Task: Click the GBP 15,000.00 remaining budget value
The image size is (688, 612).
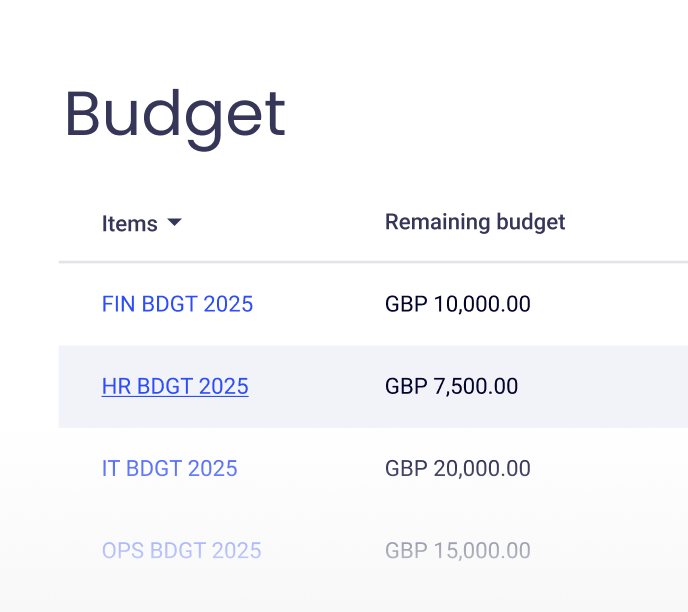Action: click(x=457, y=550)
